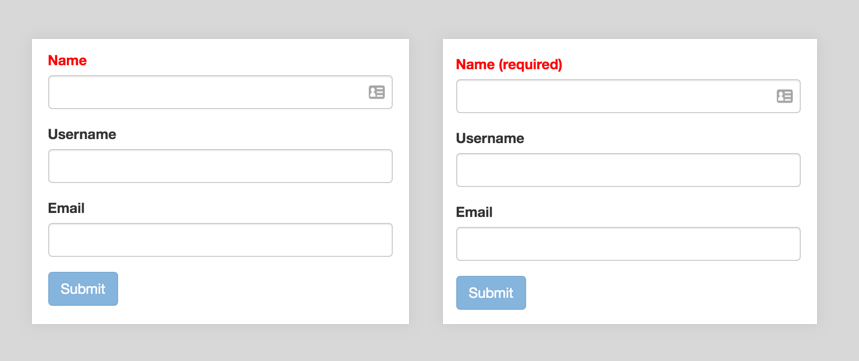Viewport: 859px width, 361px height.
Task: Click the Username label in the left form
Action: [x=82, y=134]
